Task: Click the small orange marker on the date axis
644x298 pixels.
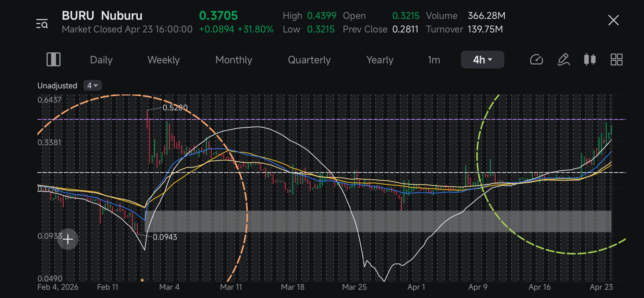Action: [142, 280]
